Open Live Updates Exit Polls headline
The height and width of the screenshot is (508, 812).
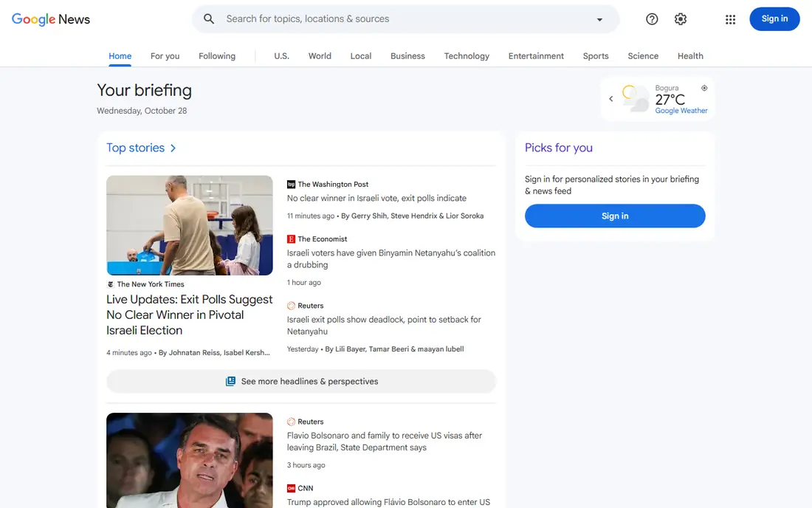(x=190, y=315)
